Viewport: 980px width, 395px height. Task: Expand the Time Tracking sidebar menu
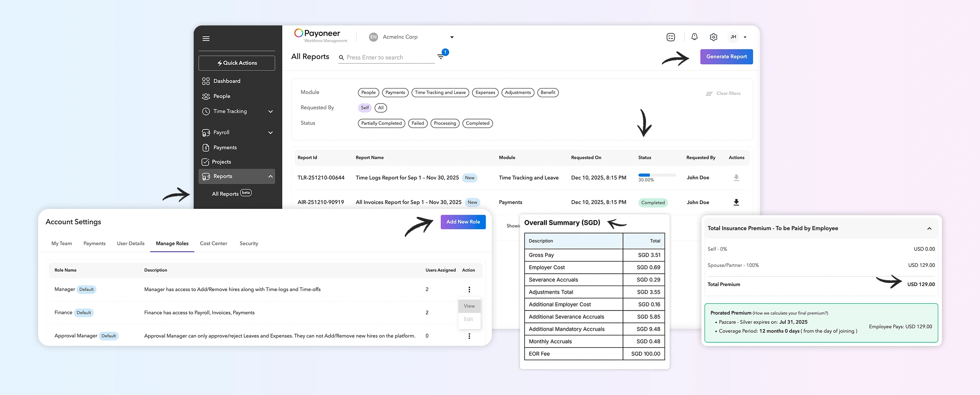[270, 112]
